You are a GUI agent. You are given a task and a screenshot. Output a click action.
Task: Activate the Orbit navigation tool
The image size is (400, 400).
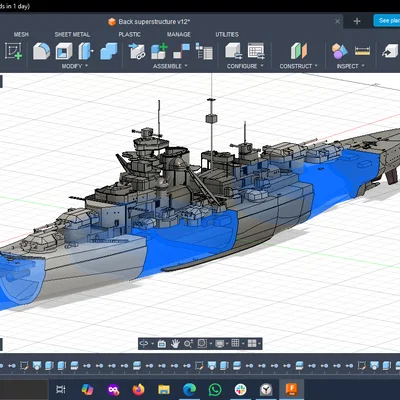coord(144,343)
